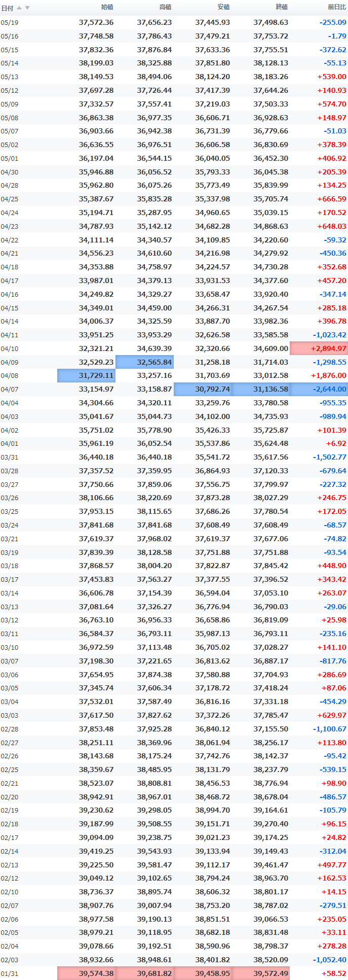Select highlighted low price 30,792.74
This screenshot has height=980, width=348.
point(203,389)
